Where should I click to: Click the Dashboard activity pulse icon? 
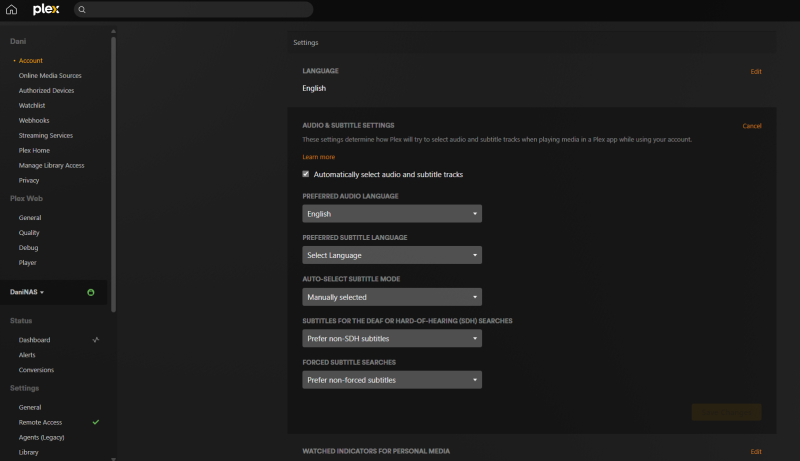tap(95, 340)
